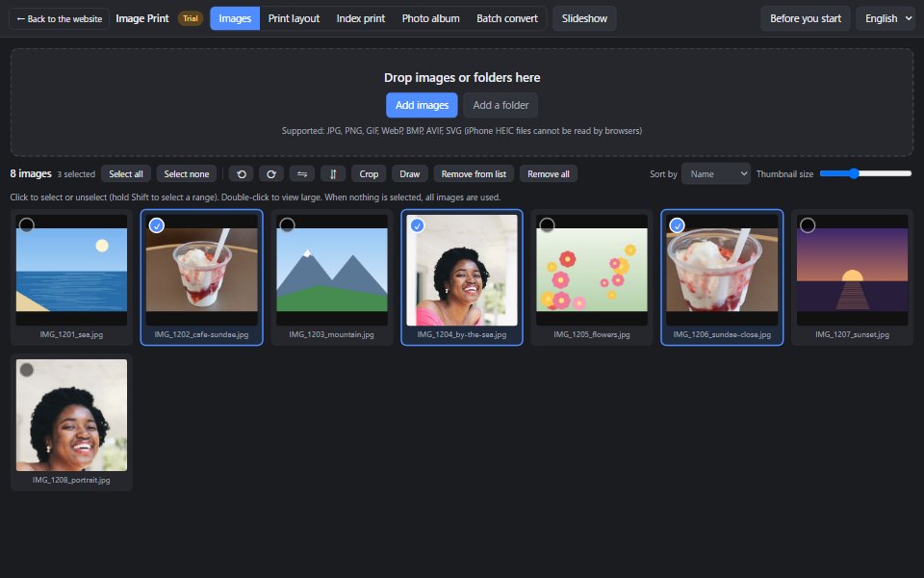Select the flowers thumbnail image

point(592,270)
